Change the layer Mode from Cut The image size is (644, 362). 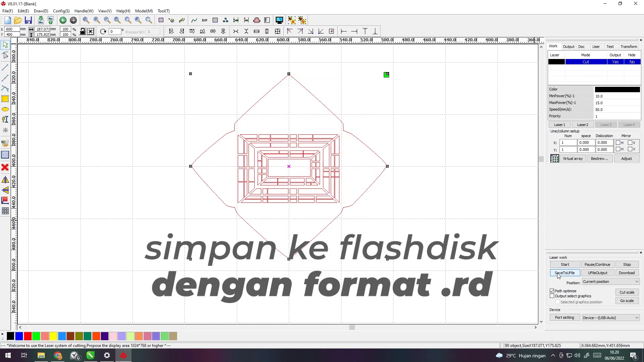(586, 62)
